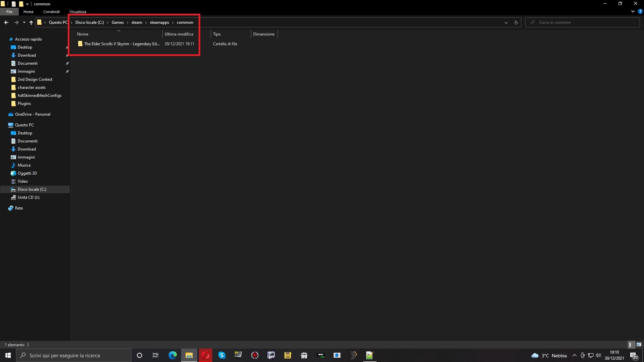Image resolution: width=644 pixels, height=362 pixels.
Task: Jump to Disco locale (C:) in the address bar
Action: 90,22
